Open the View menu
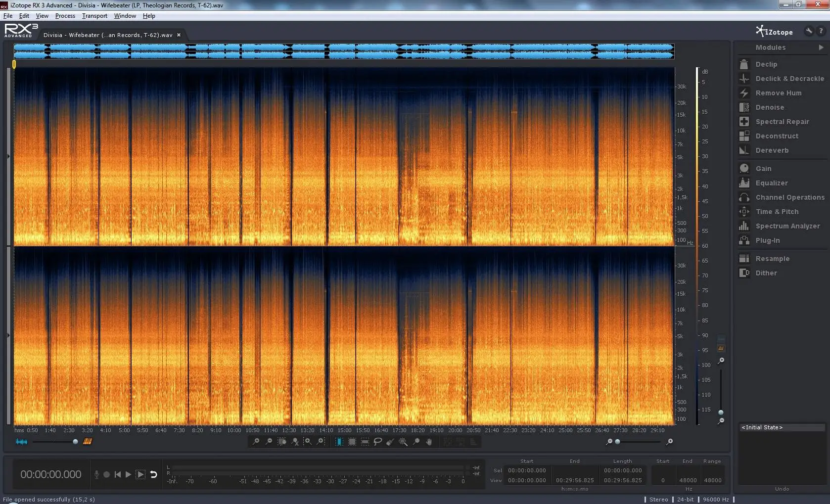This screenshot has height=504, width=830. pyautogui.click(x=42, y=16)
